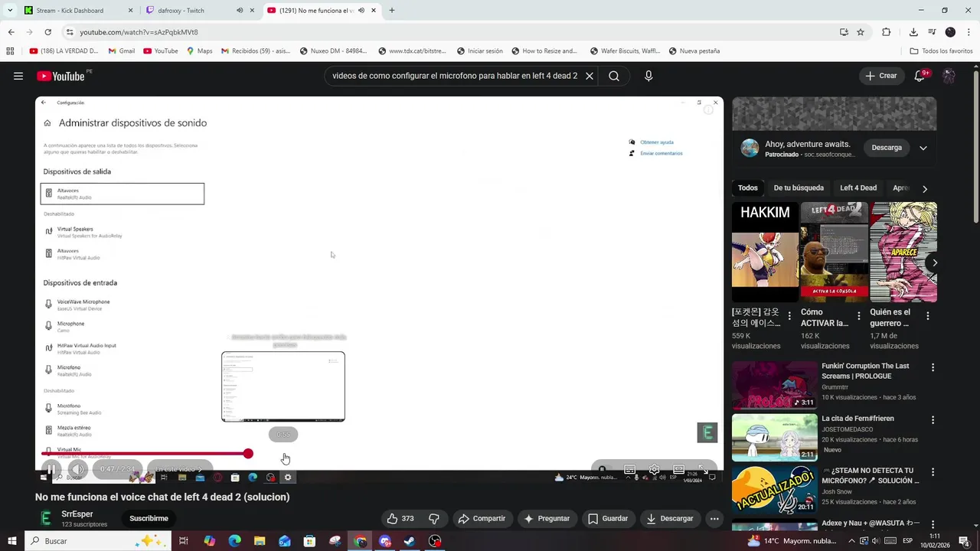Clear the YouTube search text
Image resolution: width=980 pixels, height=551 pixels.
coord(590,76)
